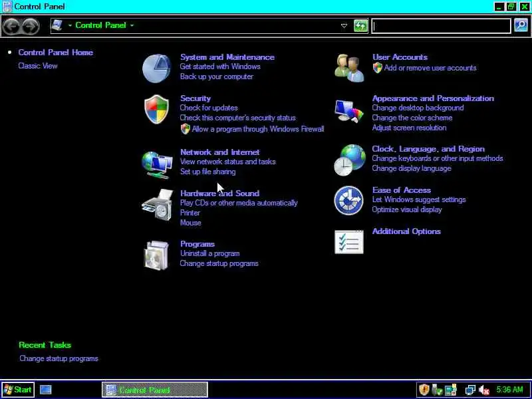Click Uninstall a program

point(210,253)
